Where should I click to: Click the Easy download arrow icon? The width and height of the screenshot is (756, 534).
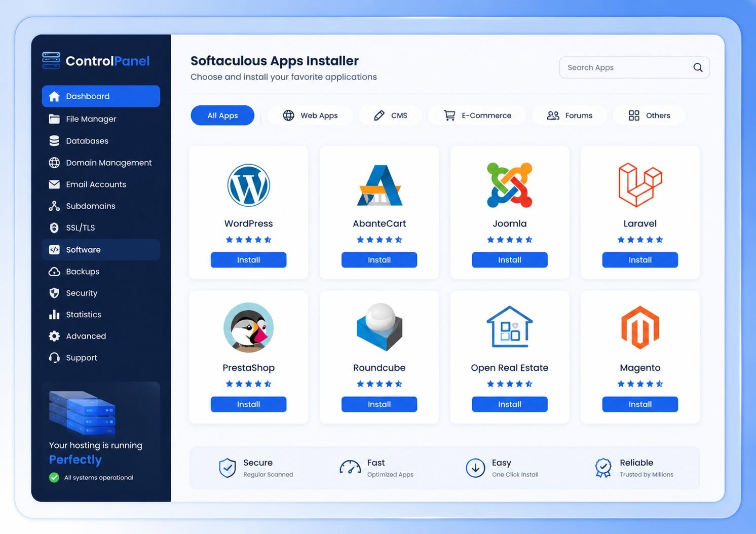475,468
